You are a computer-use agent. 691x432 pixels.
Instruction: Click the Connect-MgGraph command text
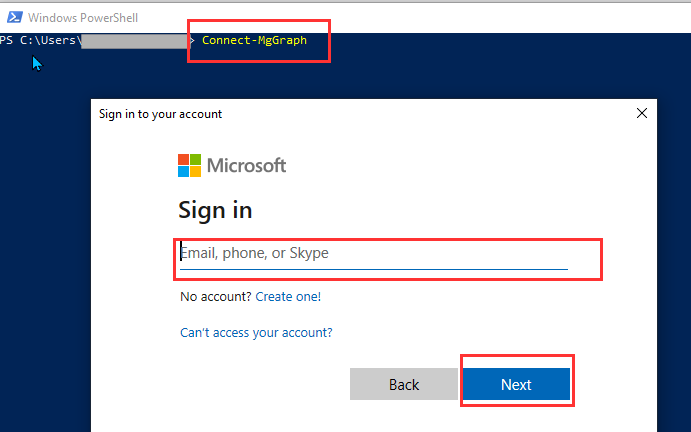[254, 40]
